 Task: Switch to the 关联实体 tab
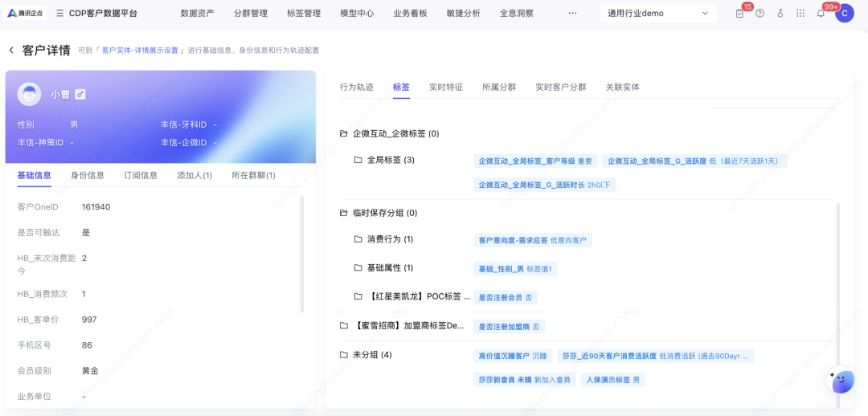pyautogui.click(x=622, y=87)
